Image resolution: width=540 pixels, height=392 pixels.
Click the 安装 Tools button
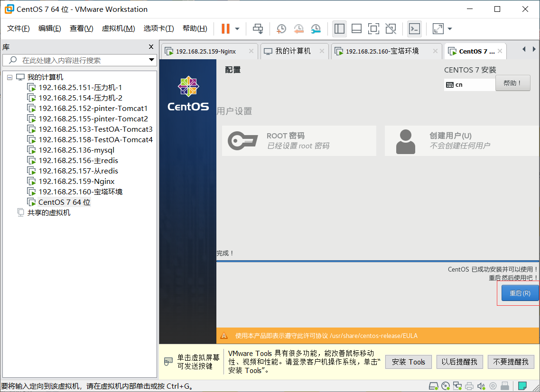pyautogui.click(x=409, y=362)
